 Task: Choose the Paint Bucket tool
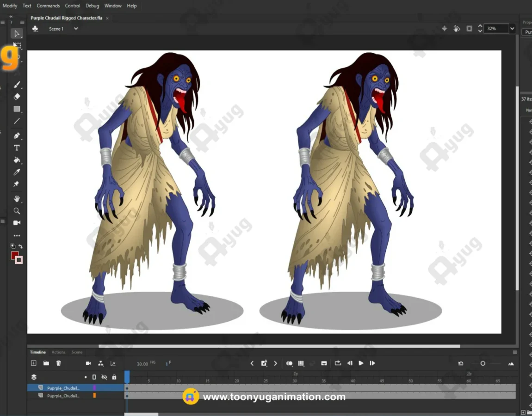point(17,160)
